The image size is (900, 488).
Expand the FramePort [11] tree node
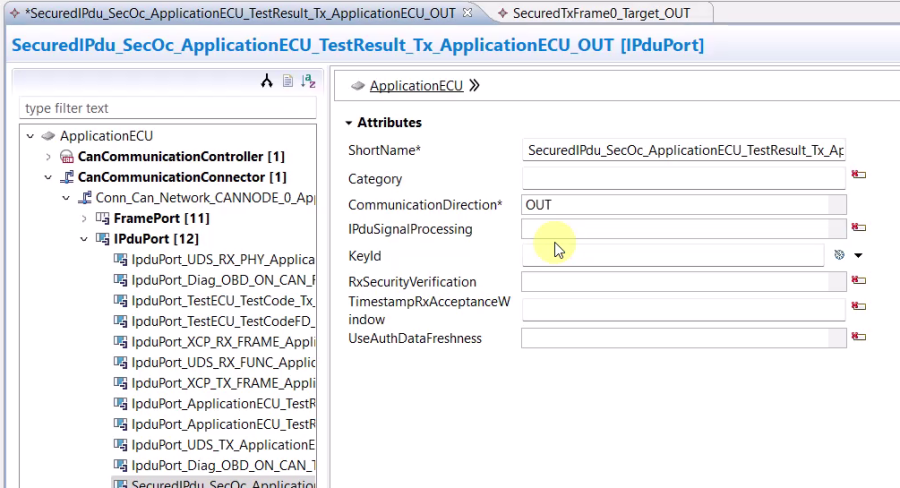click(x=84, y=218)
